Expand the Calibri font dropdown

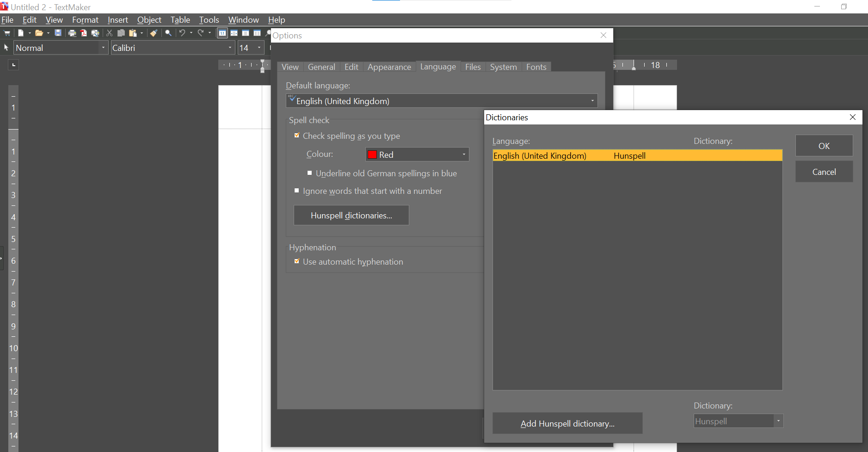click(230, 48)
